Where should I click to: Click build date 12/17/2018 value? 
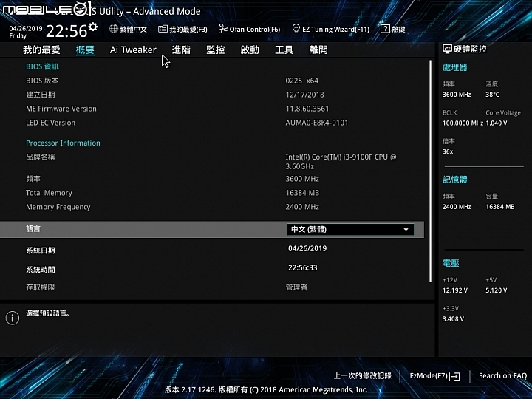coord(304,95)
